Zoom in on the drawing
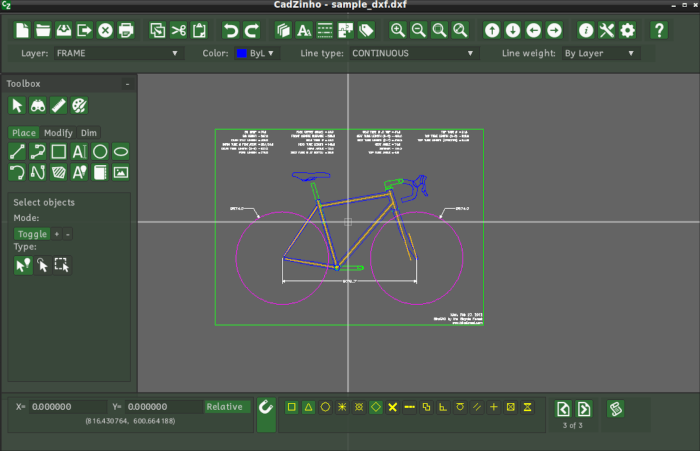The width and height of the screenshot is (700, 451). [397, 30]
